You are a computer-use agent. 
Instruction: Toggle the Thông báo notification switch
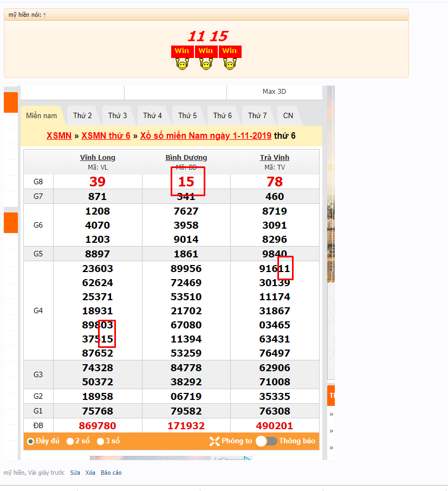point(266,441)
